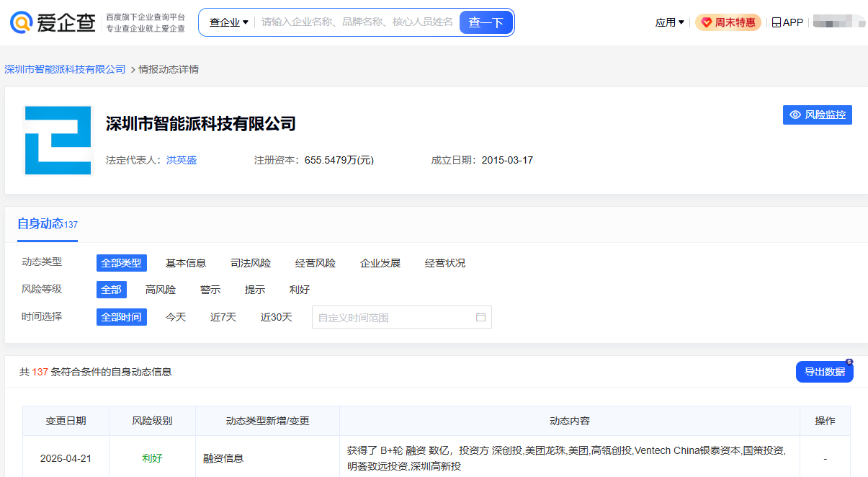868x477 pixels.
Task: Select the 警示 risk level filter
Action: pos(210,289)
